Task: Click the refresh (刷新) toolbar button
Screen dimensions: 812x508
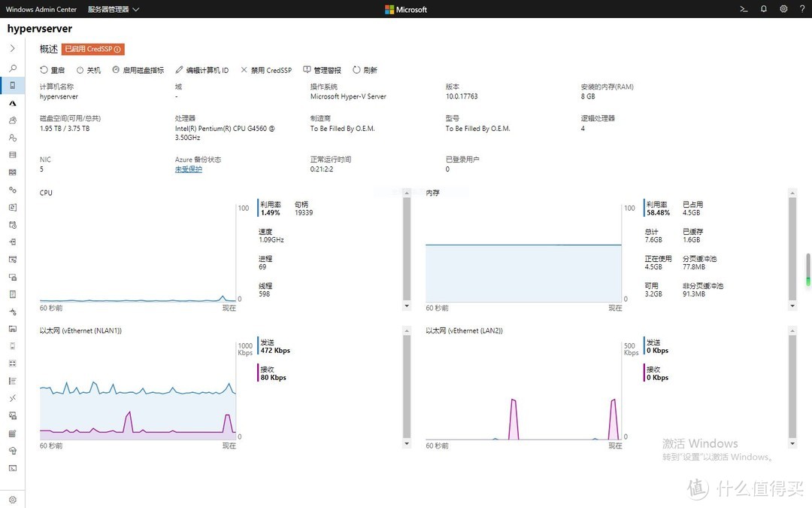Action: pyautogui.click(x=365, y=70)
